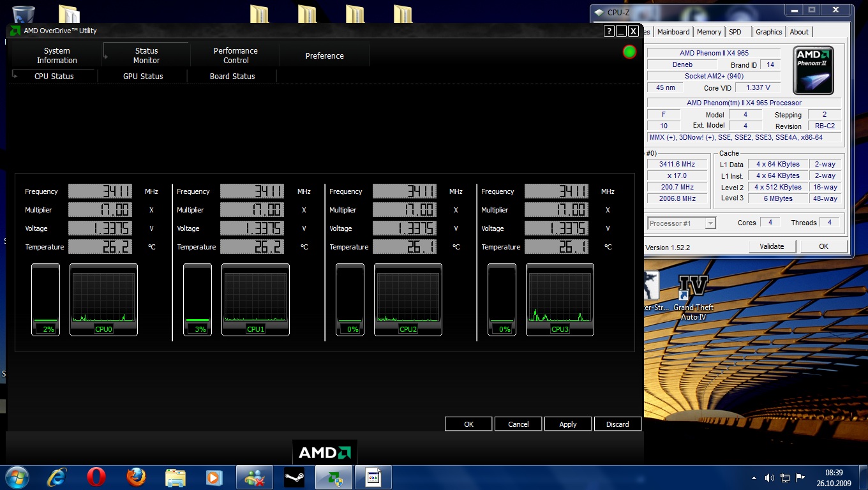Screen dimensions: 868x490
Task: Click the CPU0 frequency readout 3411
Action: pyautogui.click(x=100, y=191)
